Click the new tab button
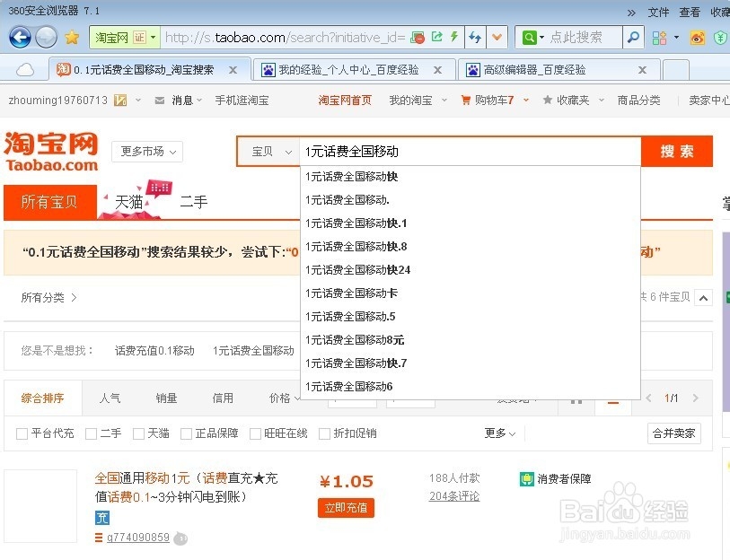Viewport: 730px width, 560px height. pyautogui.click(x=675, y=70)
